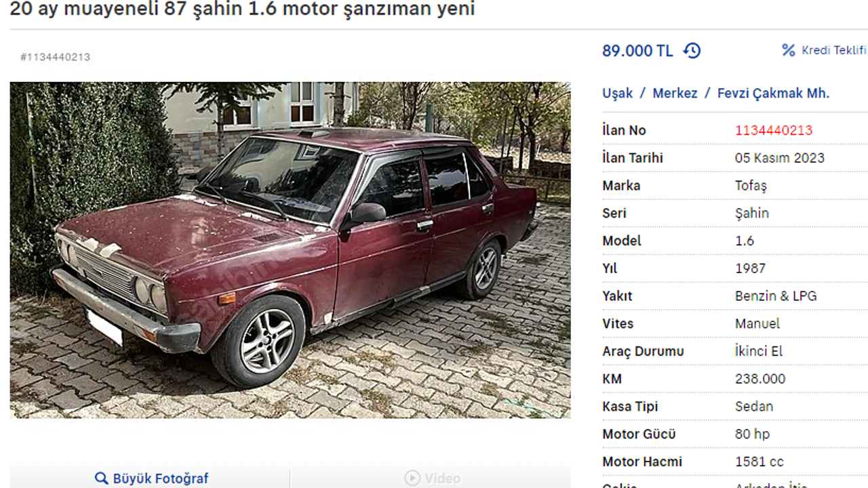Screen dimensions: 868x488
Task: Click the #1134440213 id above the photo
Action: tap(55, 57)
